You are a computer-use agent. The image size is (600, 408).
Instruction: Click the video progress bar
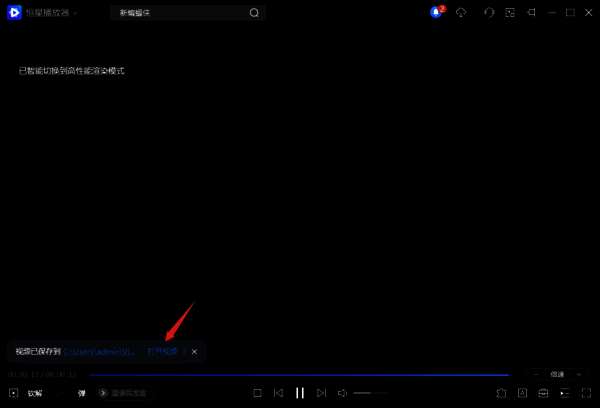tap(300, 375)
